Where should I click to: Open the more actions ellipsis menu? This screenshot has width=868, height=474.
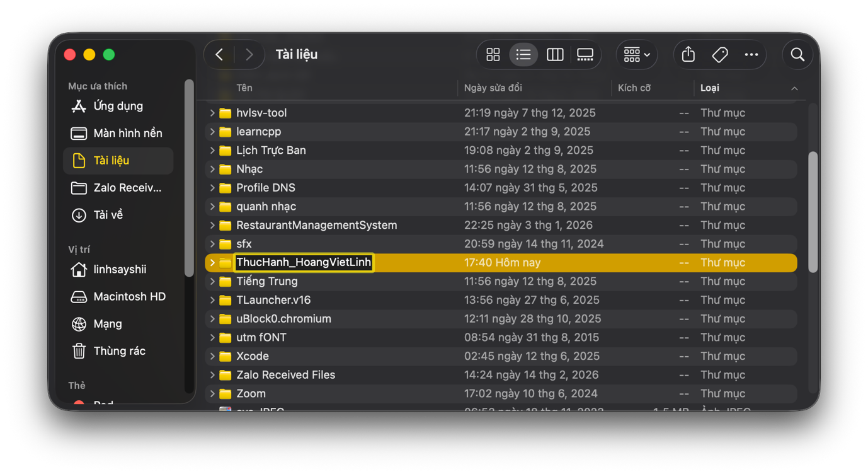tap(751, 55)
